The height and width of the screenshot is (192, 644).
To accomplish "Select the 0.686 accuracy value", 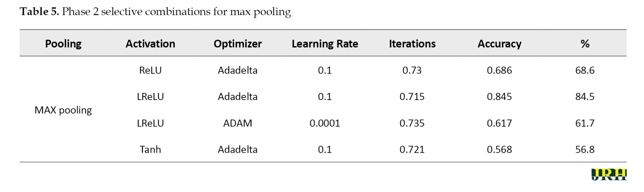I will (499, 70).
